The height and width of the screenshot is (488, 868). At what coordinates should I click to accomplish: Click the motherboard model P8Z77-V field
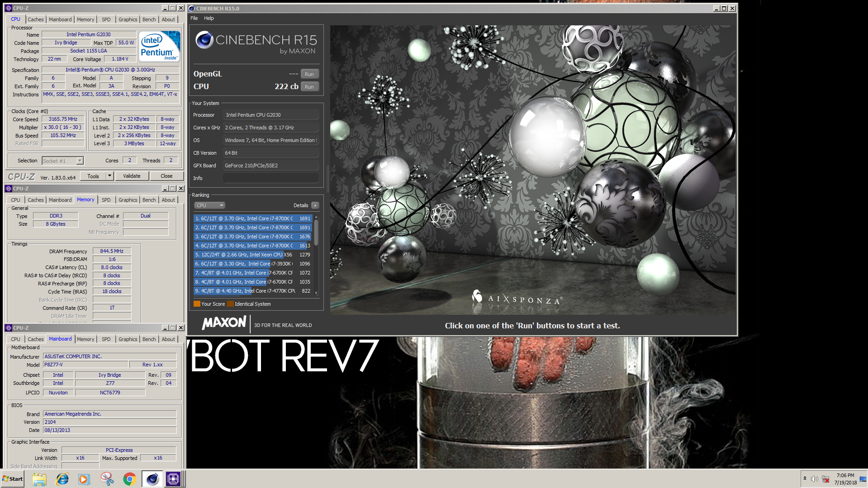pos(85,365)
